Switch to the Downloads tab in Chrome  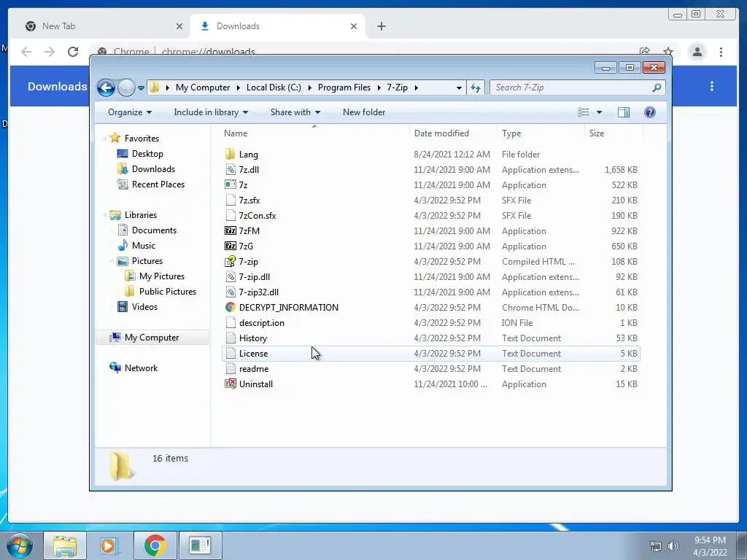277,26
